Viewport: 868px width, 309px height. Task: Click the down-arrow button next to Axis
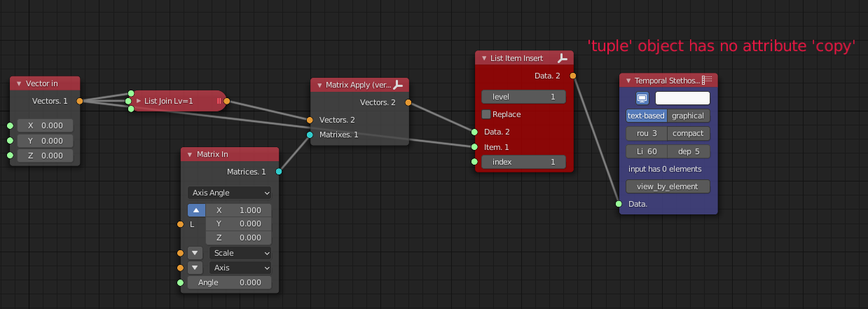[x=195, y=268]
